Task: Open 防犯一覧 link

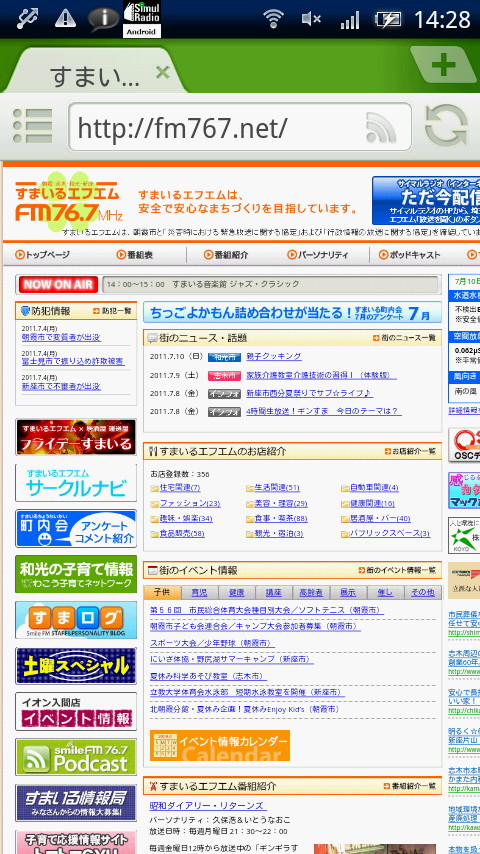Action: click(x=112, y=311)
